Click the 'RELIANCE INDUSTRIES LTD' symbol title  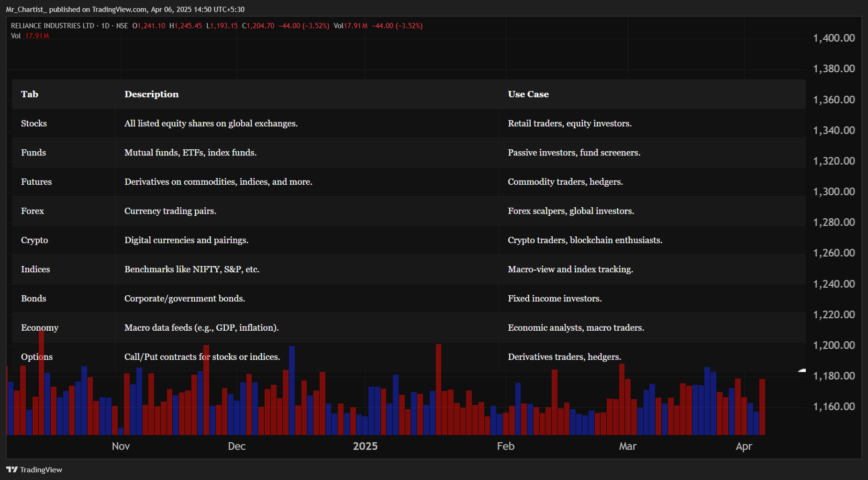tap(53, 26)
